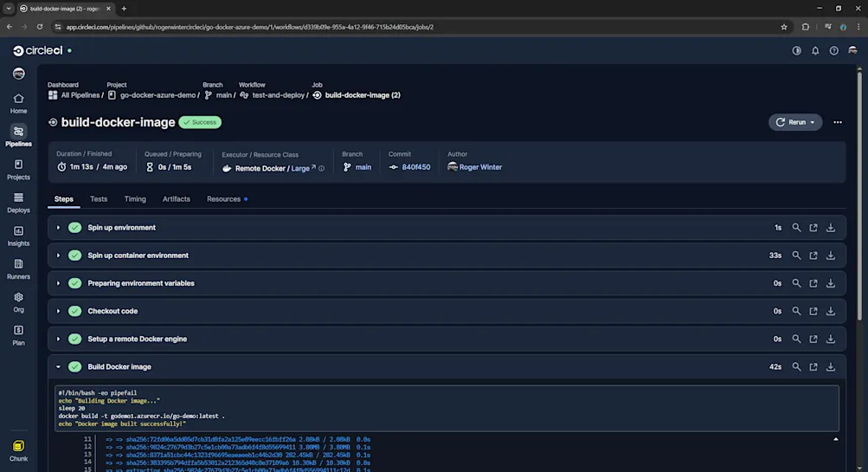Open Pipelines in the sidebar

pyautogui.click(x=18, y=136)
